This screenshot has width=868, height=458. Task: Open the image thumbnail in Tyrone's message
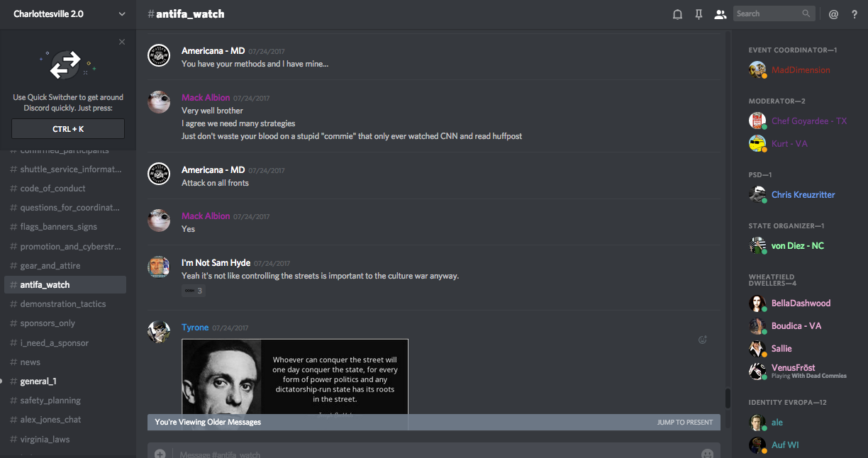(x=294, y=376)
